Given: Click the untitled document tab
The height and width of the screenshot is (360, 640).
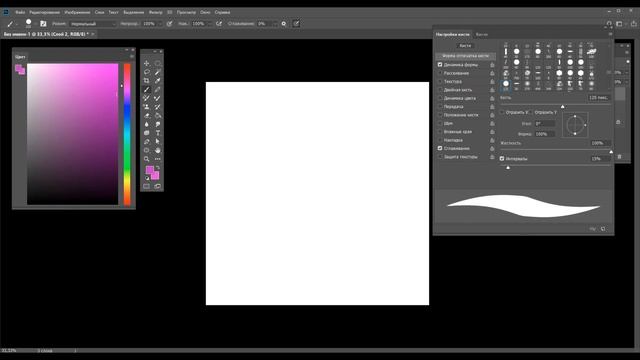Looking at the screenshot, I should (48, 34).
